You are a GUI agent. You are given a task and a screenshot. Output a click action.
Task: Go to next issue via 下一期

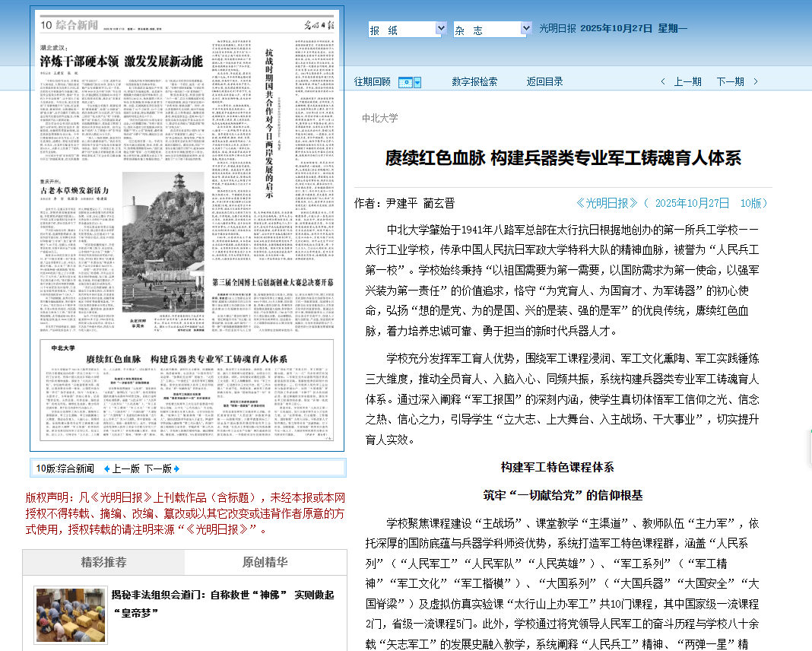tap(730, 82)
